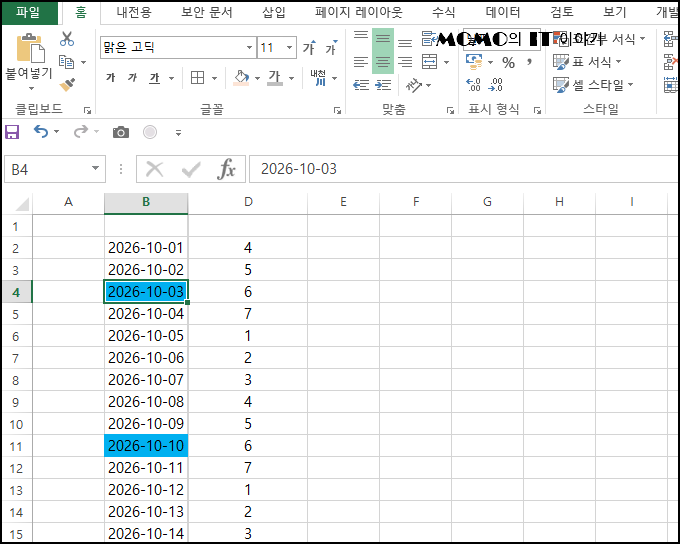The image size is (680, 544).
Task: Click the formula bar confirm checkmark
Action: tap(191, 170)
